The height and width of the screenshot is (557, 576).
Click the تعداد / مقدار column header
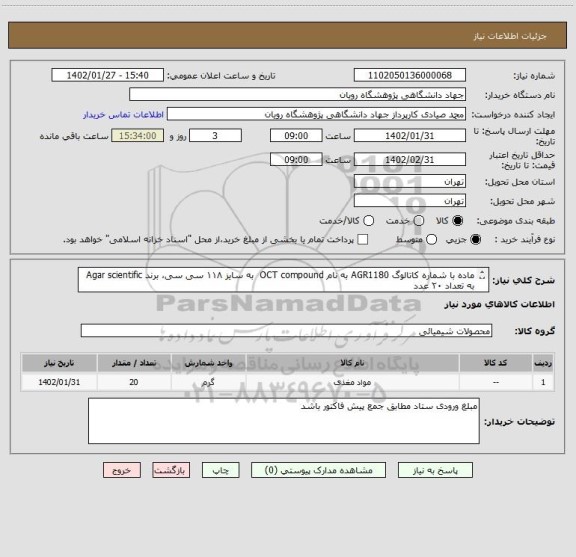[x=134, y=363]
